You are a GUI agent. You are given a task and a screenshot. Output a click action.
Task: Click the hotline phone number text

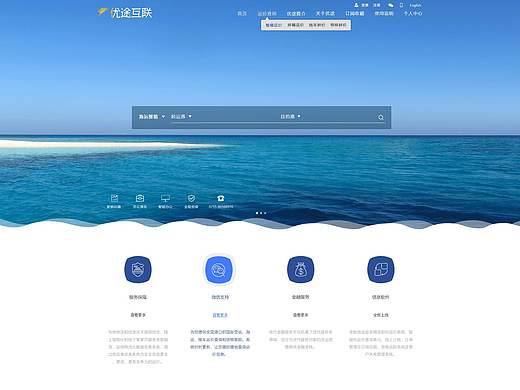tap(221, 207)
